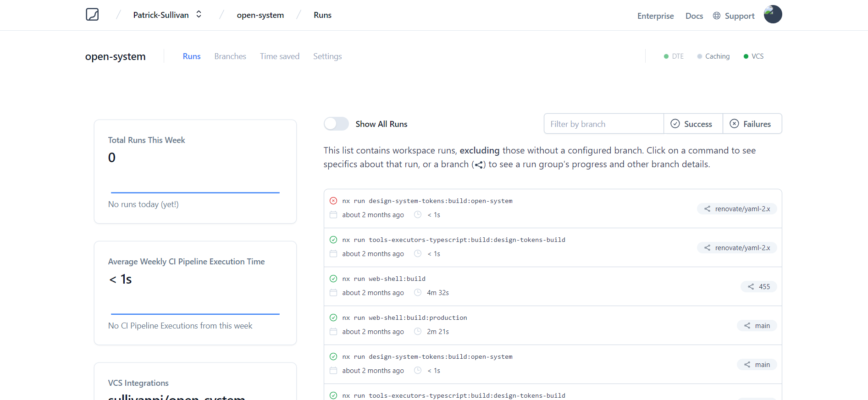Click success icon of web-shell:build:production run
The image size is (868, 400).
tap(333, 318)
